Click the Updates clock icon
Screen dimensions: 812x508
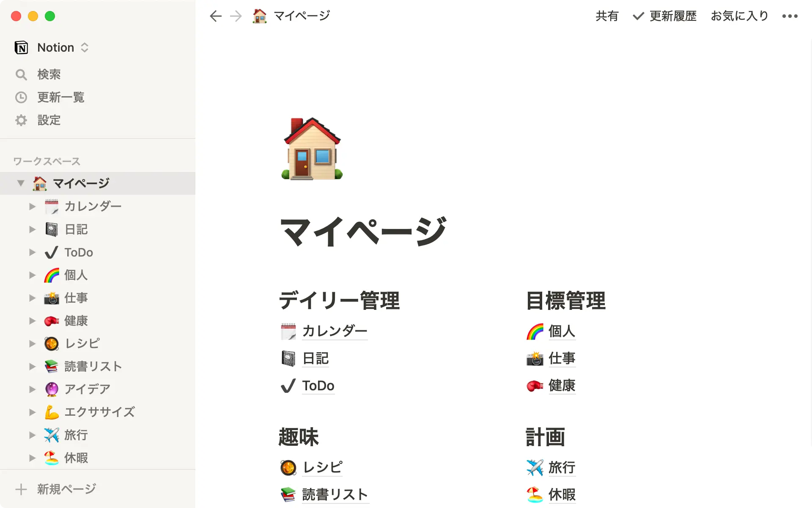21,97
